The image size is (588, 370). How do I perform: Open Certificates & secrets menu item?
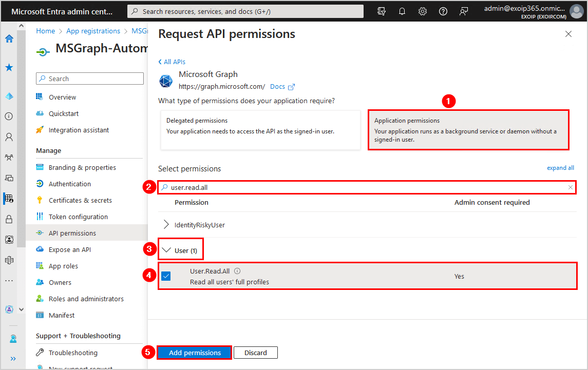click(80, 200)
